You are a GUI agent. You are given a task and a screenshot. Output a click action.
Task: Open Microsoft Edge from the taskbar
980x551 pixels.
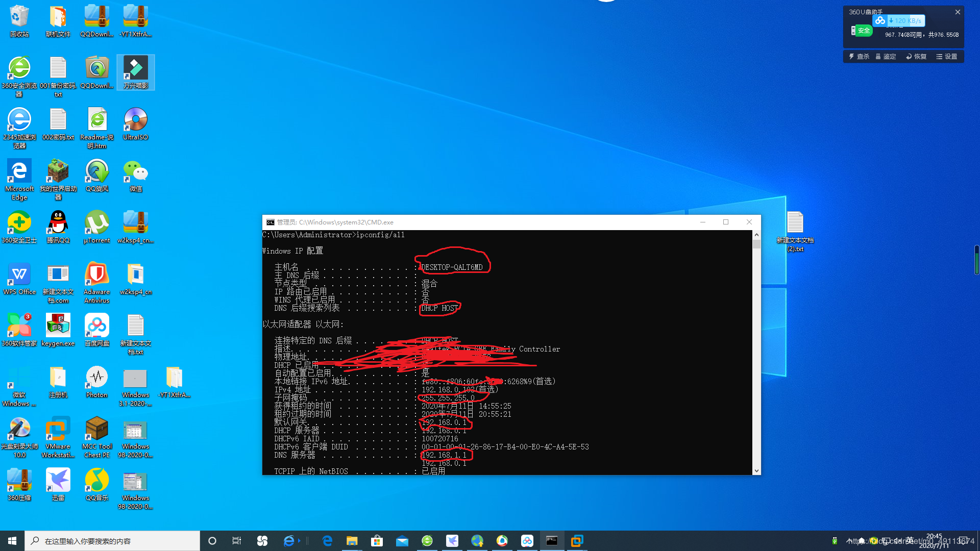point(327,541)
